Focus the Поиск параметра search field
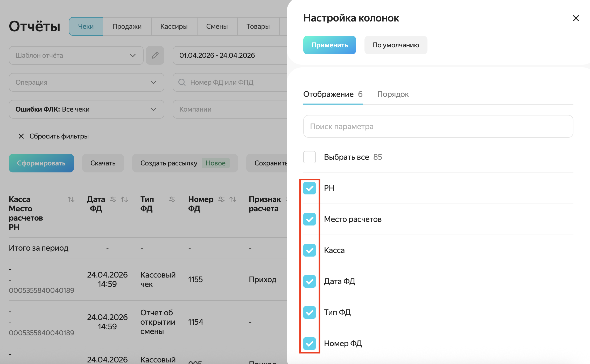The width and height of the screenshot is (590, 364). (x=438, y=126)
